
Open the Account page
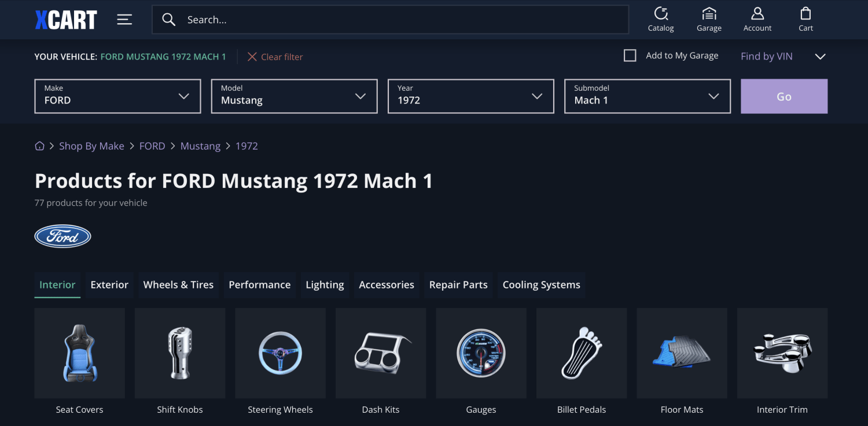757,19
